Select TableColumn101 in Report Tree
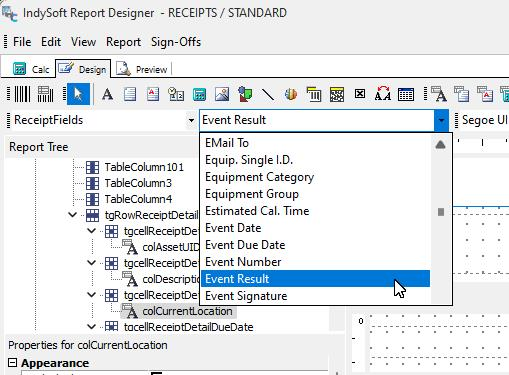Image resolution: width=509 pixels, height=375 pixels. (x=144, y=167)
